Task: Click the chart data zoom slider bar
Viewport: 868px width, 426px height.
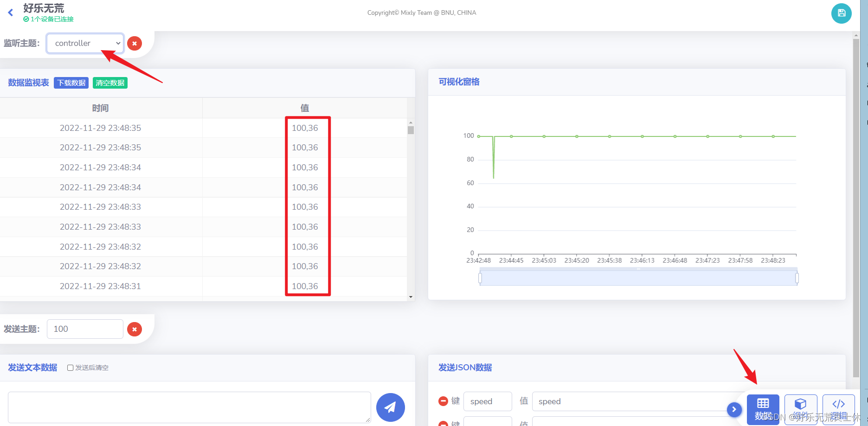Action: (x=638, y=278)
